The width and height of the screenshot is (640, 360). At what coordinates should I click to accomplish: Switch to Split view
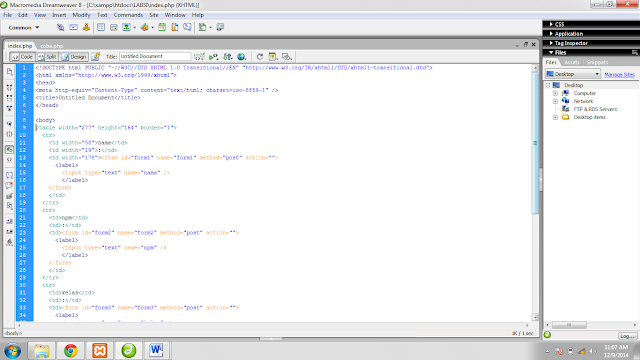(47, 57)
